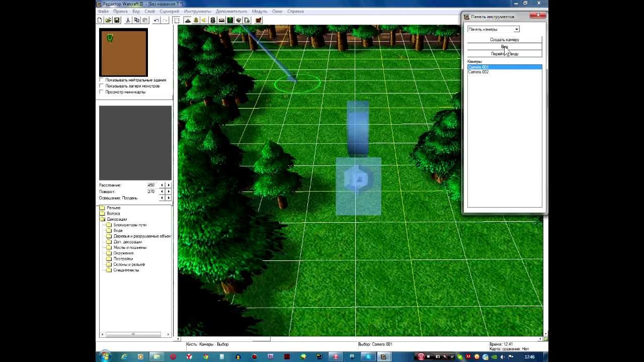Increase Расстояние with right arrow
The image size is (644, 362).
coord(169,185)
